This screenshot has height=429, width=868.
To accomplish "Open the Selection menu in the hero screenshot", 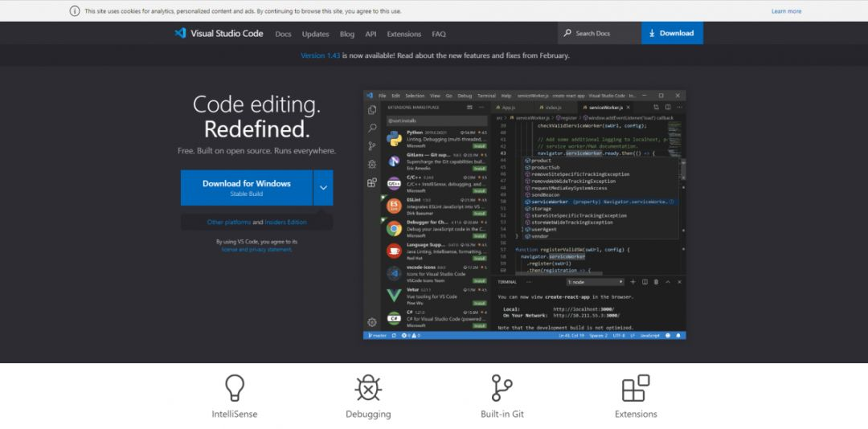I will (x=415, y=96).
